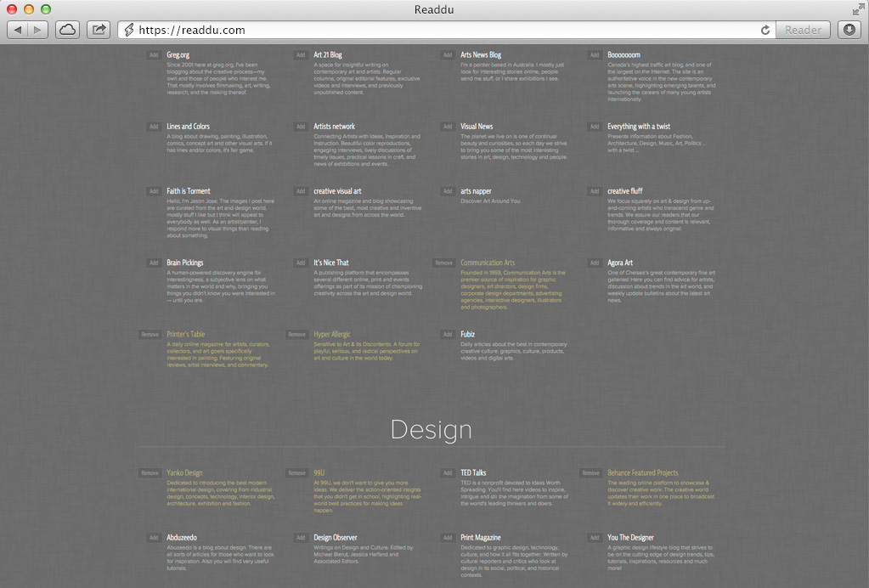
Task: Enter fullscreen with the corner arrows icon
Action: [858, 8]
